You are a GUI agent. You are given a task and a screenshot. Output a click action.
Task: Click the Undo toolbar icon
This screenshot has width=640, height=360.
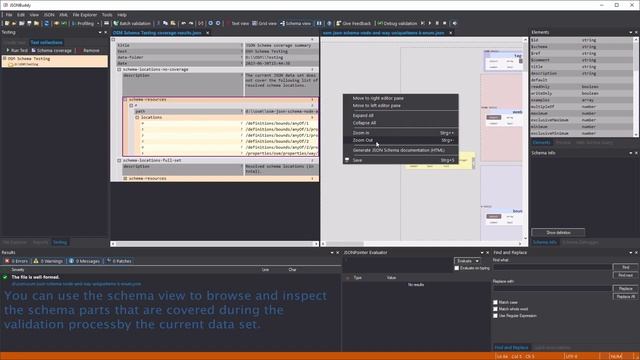183,23
